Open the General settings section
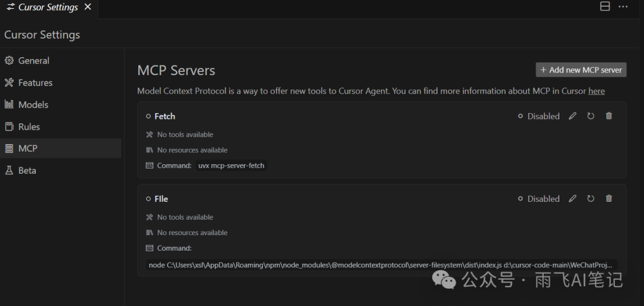This screenshot has width=644, height=306. (61, 61)
